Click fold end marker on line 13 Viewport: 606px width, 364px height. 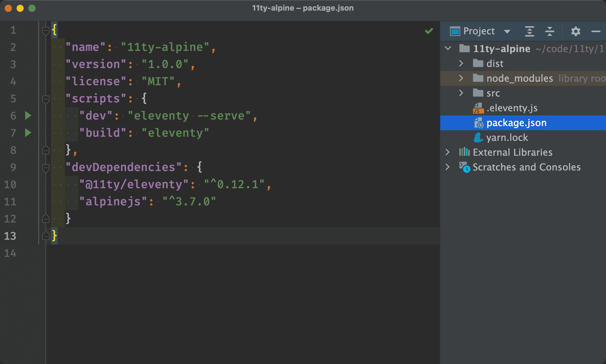pyautogui.click(x=46, y=236)
